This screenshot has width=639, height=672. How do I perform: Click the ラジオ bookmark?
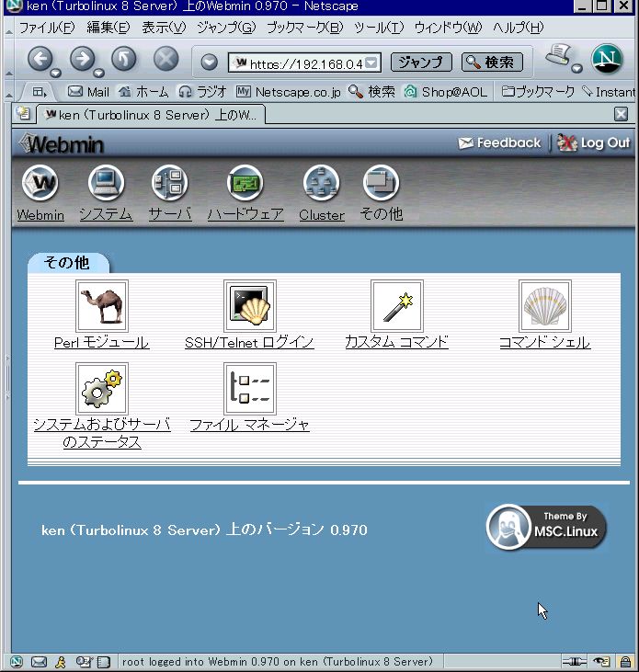tap(202, 92)
